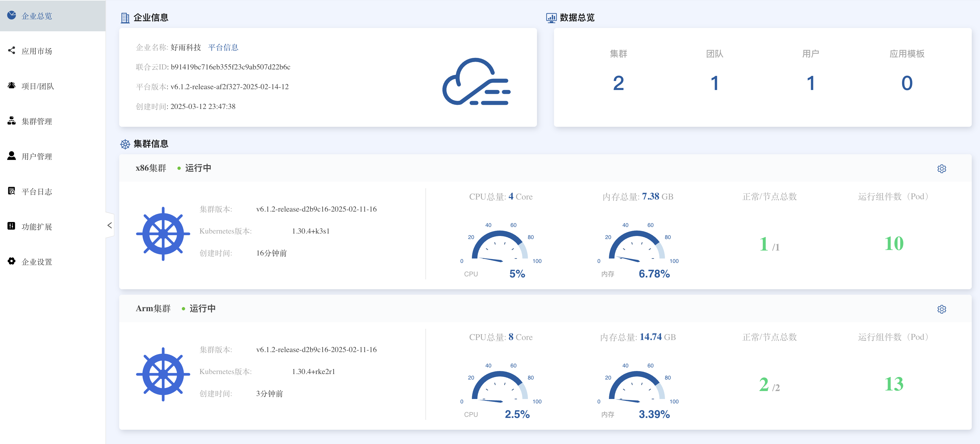This screenshot has height=444, width=980.
Task: Open Arm集群 settings gear
Action: point(941,309)
